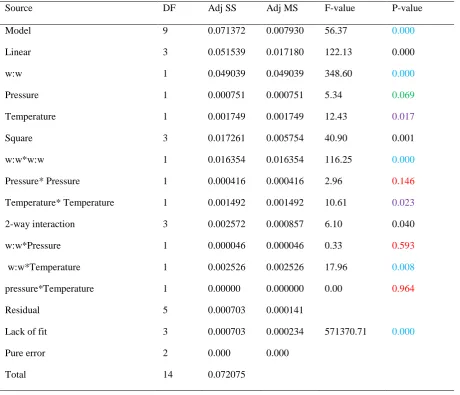Click the Linear Adj SS value 0.051539
Screen dimensions: 460x395
[x=226, y=52]
